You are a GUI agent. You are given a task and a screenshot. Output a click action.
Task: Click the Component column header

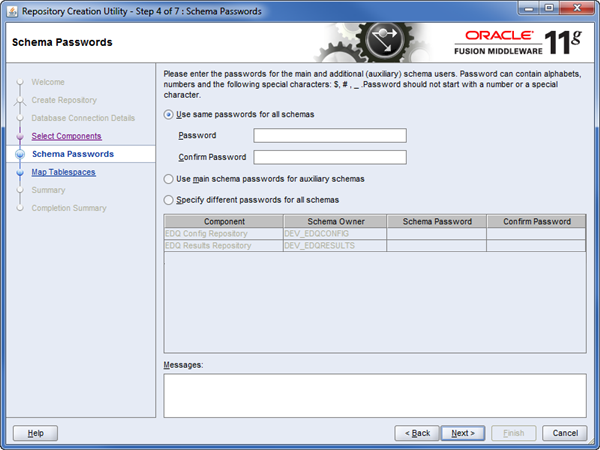[x=224, y=221]
